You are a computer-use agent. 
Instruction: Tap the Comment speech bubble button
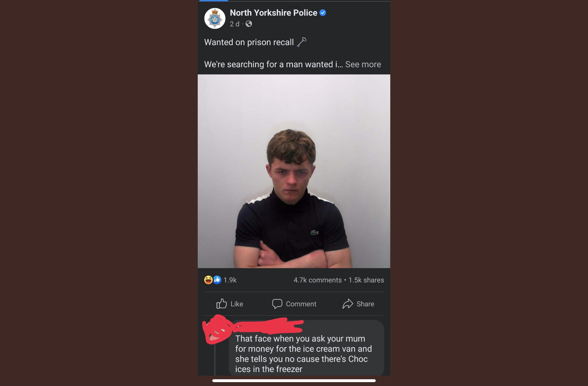pyautogui.click(x=294, y=304)
